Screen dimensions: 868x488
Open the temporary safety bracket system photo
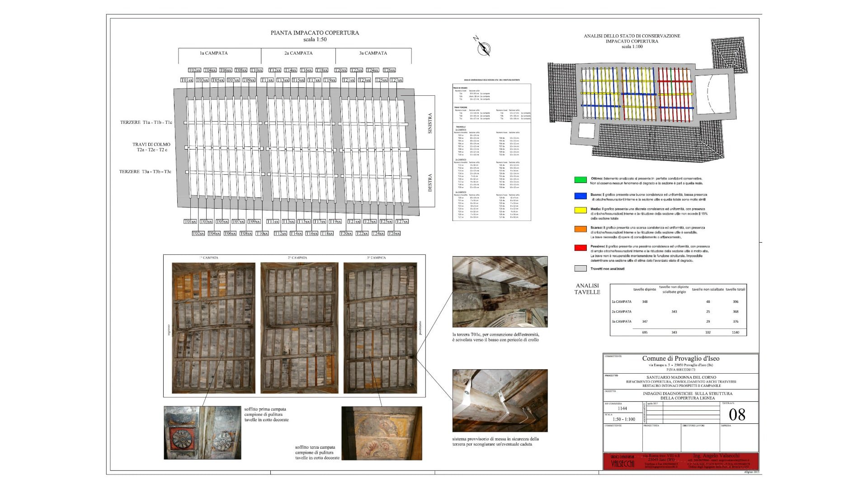(500, 400)
